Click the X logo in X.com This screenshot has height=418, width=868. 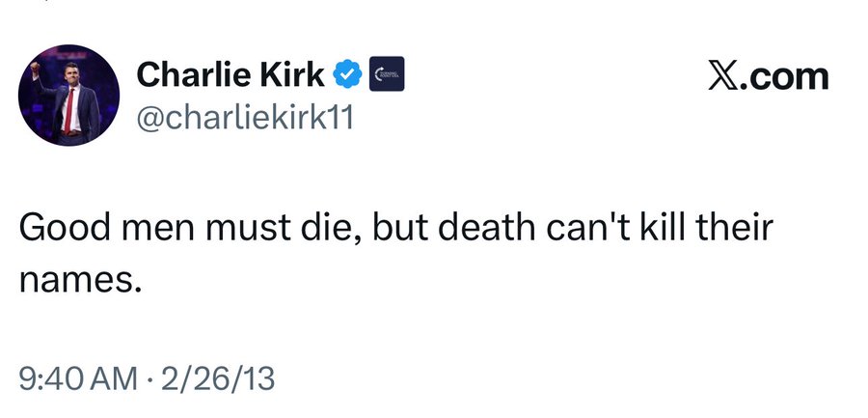point(724,76)
